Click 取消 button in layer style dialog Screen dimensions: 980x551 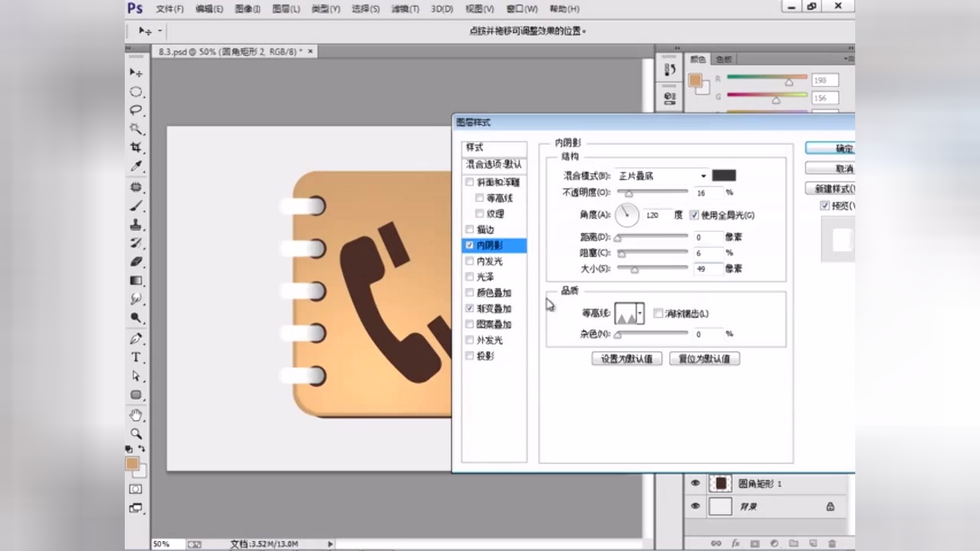831,168
